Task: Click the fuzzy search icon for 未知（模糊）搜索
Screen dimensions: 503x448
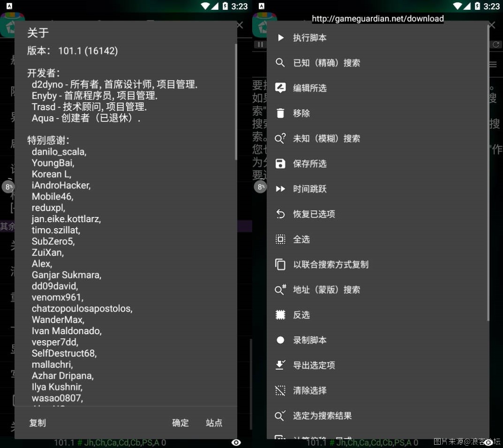Action: [x=280, y=139]
